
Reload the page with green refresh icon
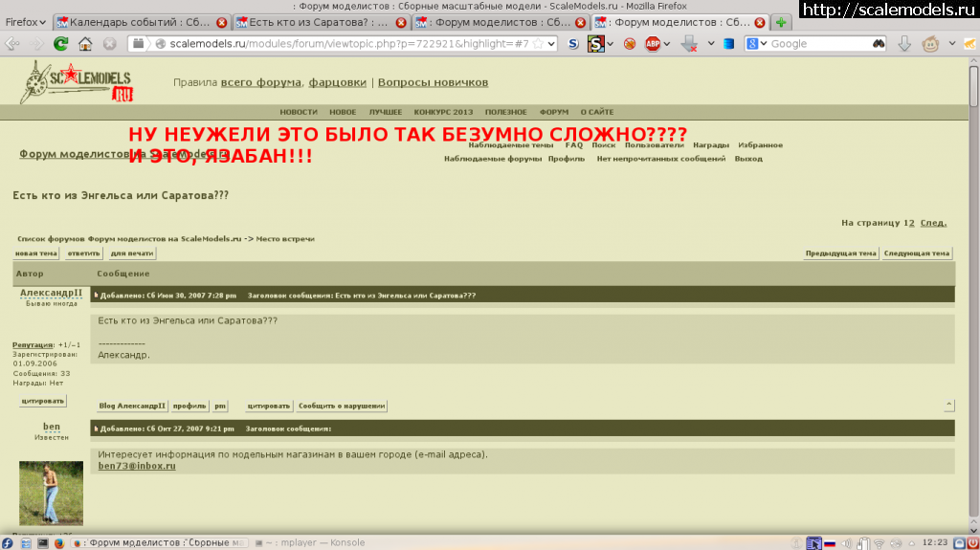[x=60, y=44]
